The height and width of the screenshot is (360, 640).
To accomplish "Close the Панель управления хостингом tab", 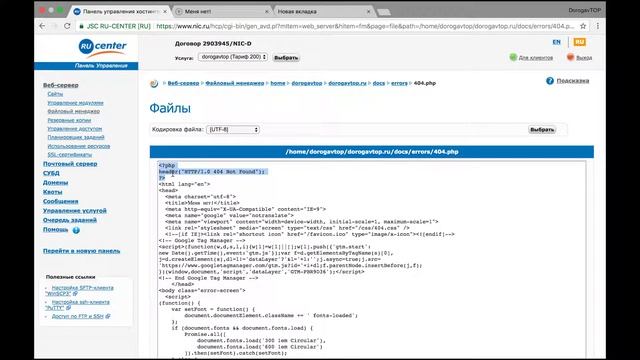I will 165,11.
